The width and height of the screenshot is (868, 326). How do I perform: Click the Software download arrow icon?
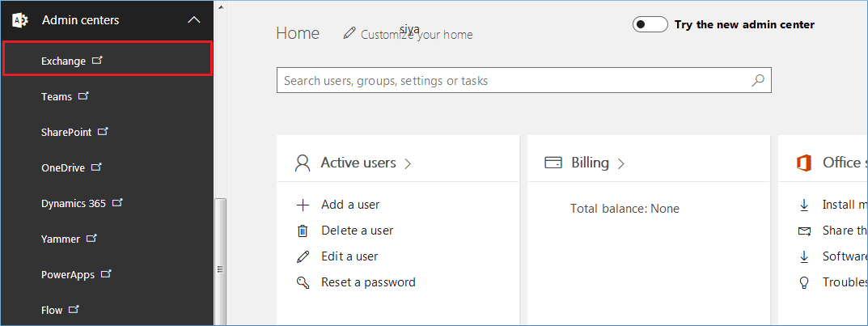coord(804,256)
